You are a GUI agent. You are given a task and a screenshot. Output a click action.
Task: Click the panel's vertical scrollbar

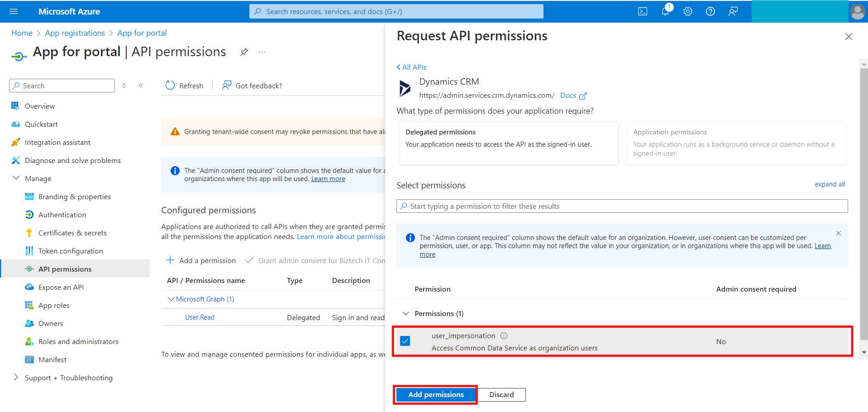click(x=863, y=204)
